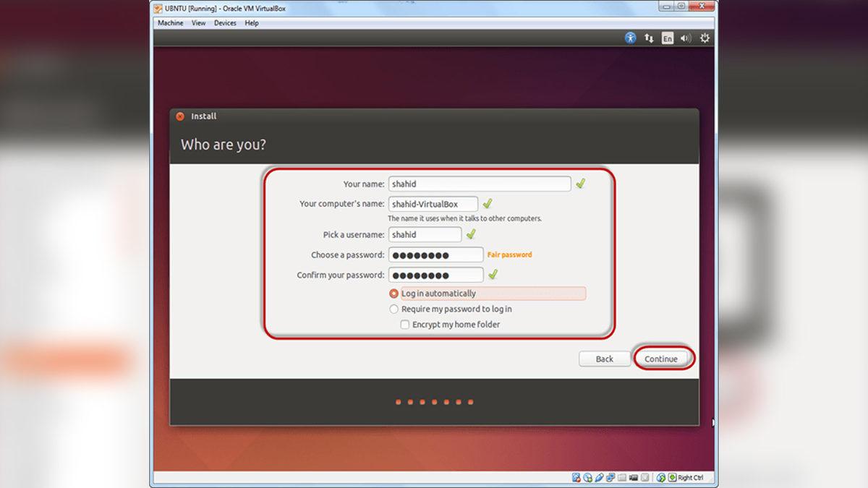
Task: Click the install progress dots
Action: pos(435,401)
